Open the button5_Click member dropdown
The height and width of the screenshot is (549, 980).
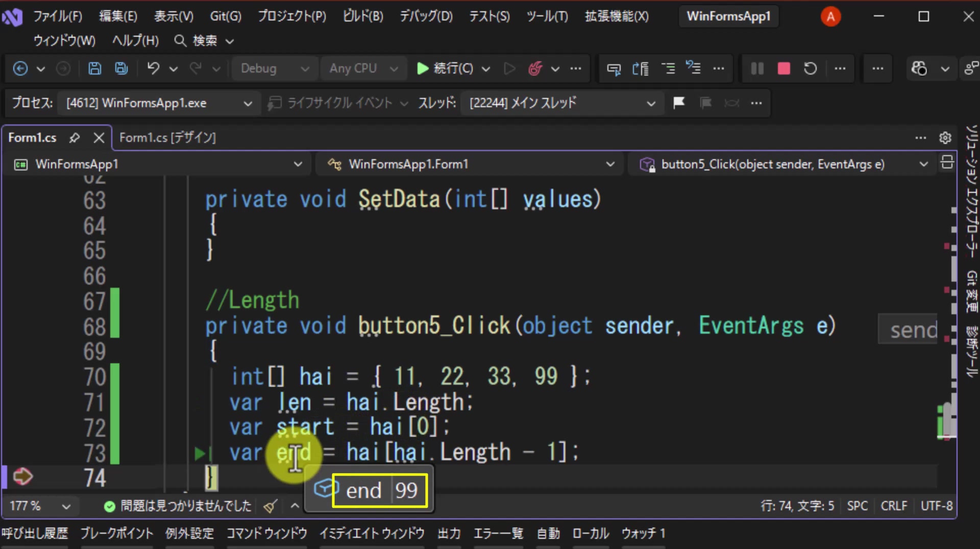tap(783, 164)
